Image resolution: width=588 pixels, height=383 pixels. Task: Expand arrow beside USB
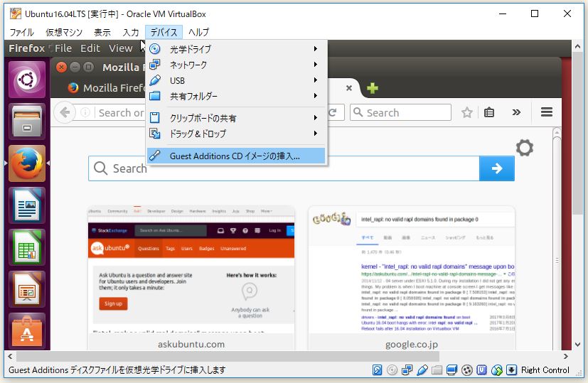[316, 80]
